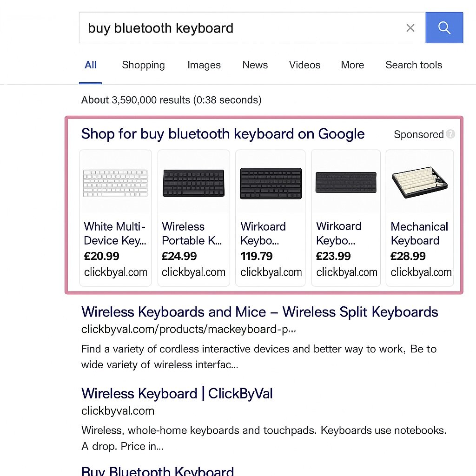Click the 'Sponsored' label
The height and width of the screenshot is (476, 476).
tap(419, 134)
